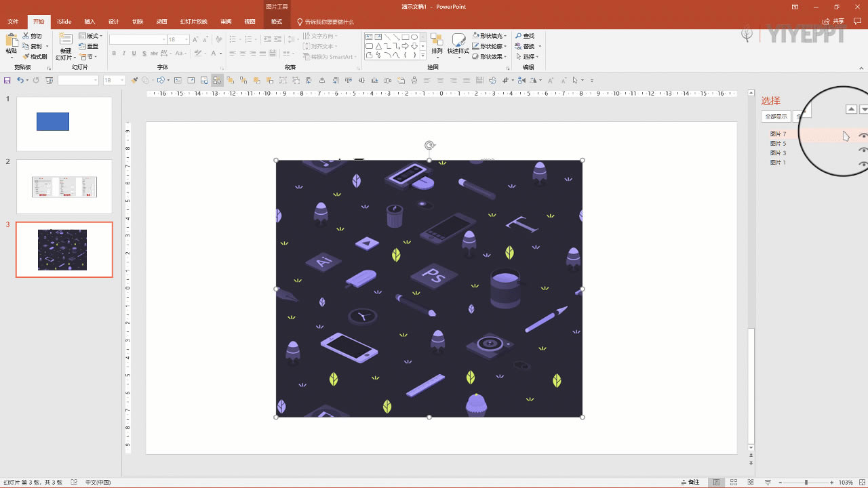Screen dimensions: 868x488
Task: Open Align Text (对齐文本) dropdown
Action: pyautogui.click(x=319, y=46)
